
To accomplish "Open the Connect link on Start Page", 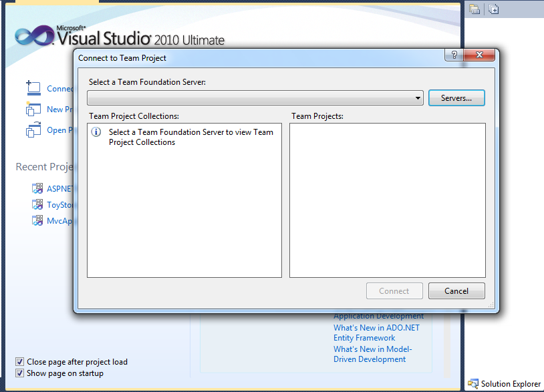I will [x=60, y=89].
